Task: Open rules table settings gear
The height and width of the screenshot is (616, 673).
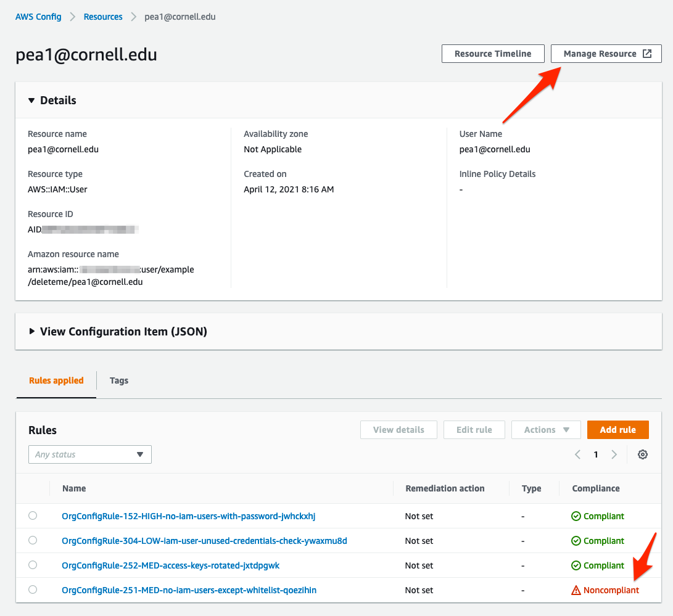Action: click(x=643, y=454)
